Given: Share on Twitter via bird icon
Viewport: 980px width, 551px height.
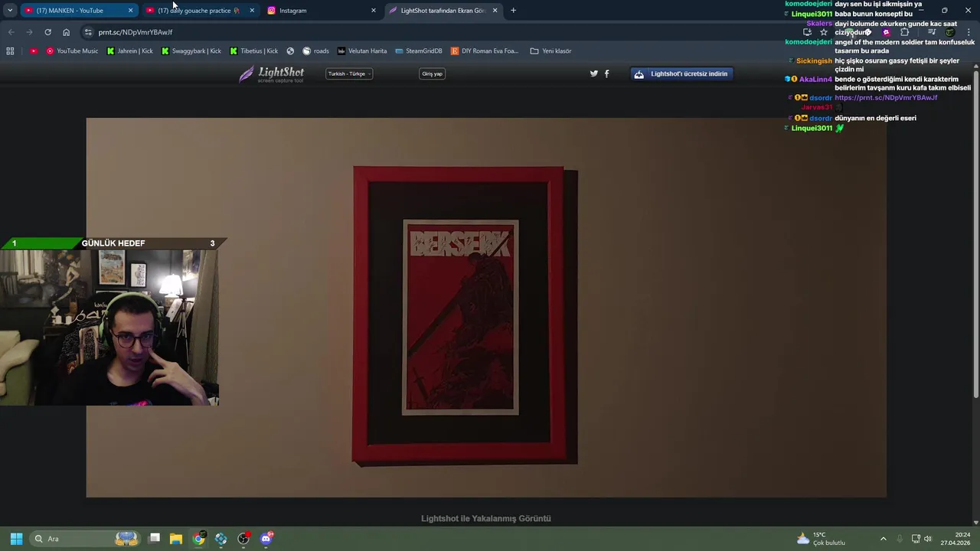Looking at the screenshot, I should 593,73.
